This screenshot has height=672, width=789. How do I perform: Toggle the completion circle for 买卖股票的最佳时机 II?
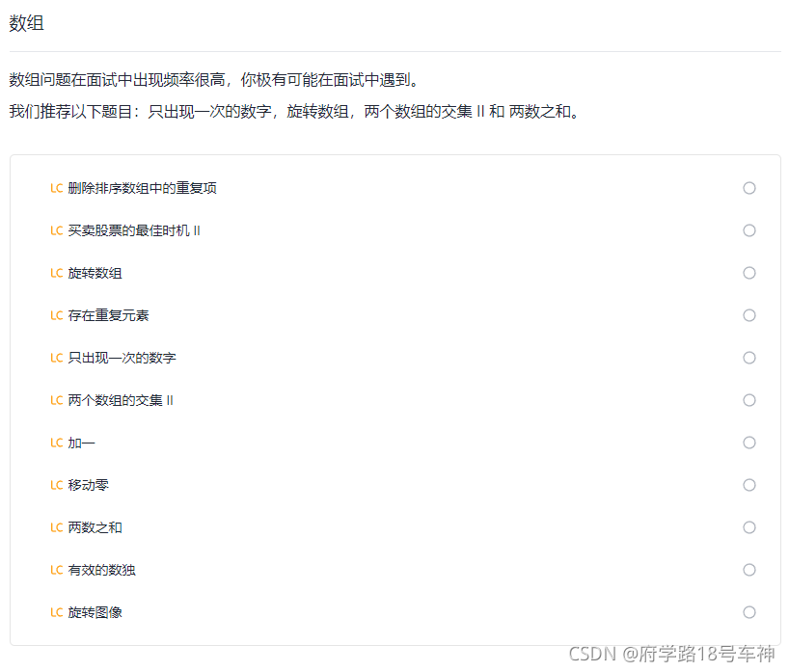(x=749, y=230)
